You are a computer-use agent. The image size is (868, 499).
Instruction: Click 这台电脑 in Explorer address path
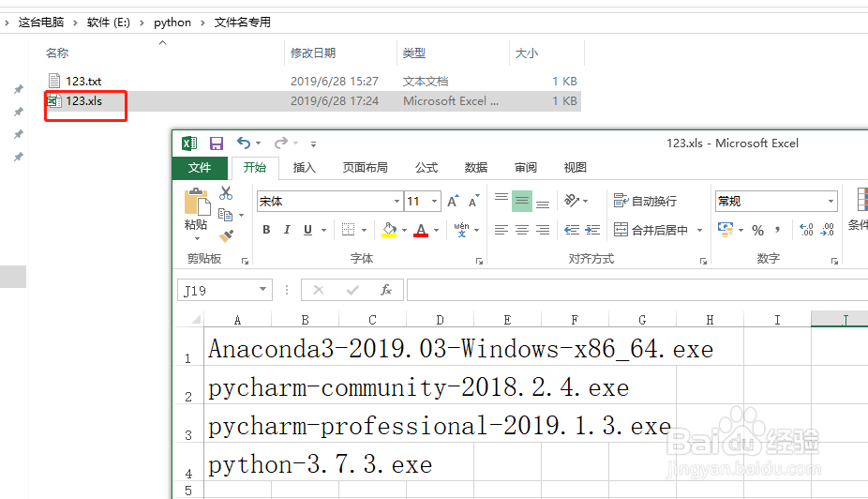[x=41, y=23]
